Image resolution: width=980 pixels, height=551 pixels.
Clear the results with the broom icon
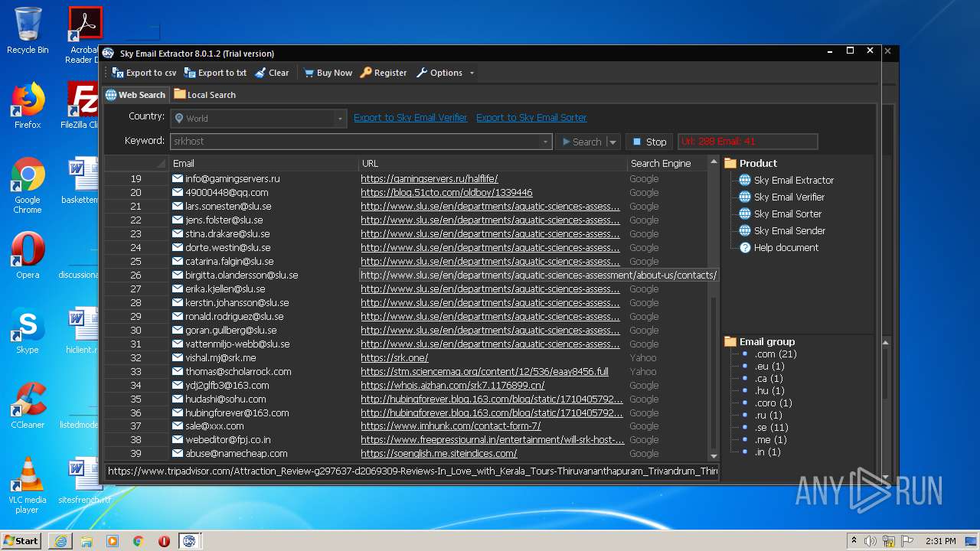click(272, 73)
